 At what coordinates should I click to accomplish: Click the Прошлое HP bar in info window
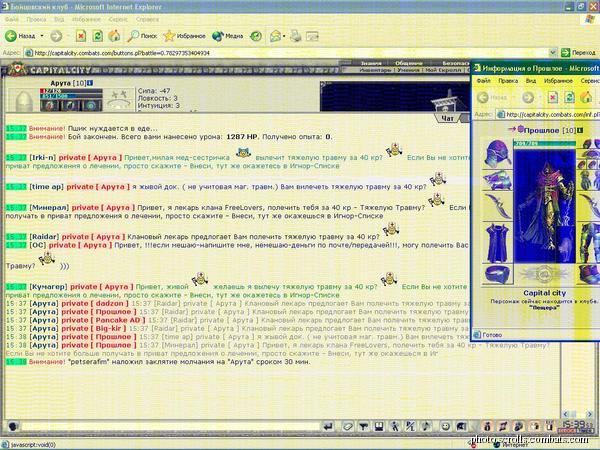(x=545, y=143)
